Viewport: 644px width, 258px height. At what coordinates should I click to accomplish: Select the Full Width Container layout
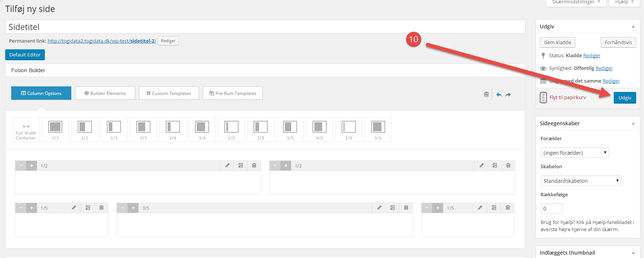[x=26, y=130]
